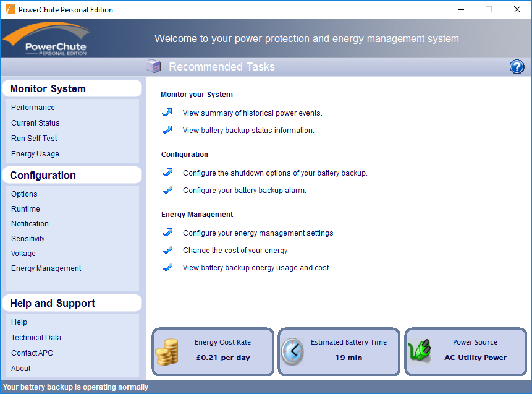The width and height of the screenshot is (532, 394).
Task: Open Current Status page
Action: (x=35, y=123)
